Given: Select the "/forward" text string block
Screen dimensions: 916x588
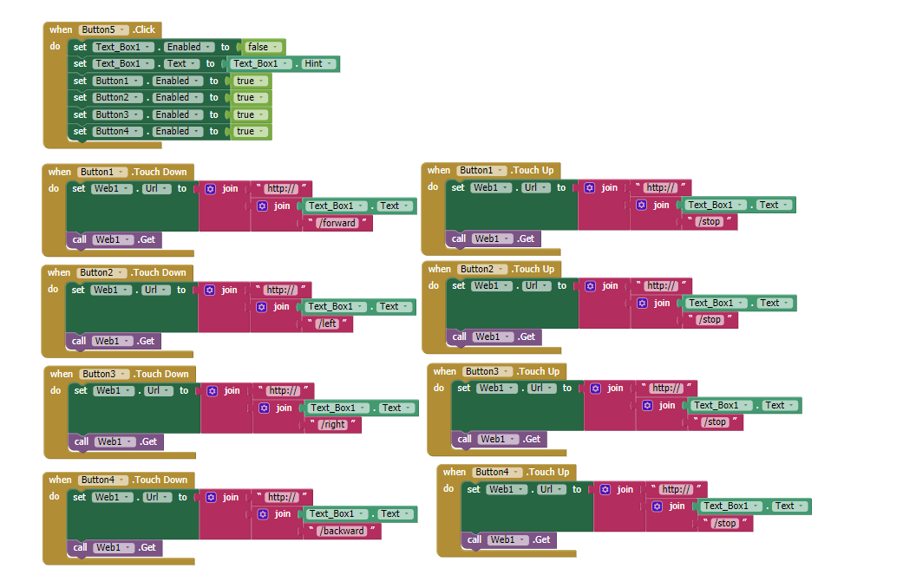Looking at the screenshot, I should pos(338,223).
